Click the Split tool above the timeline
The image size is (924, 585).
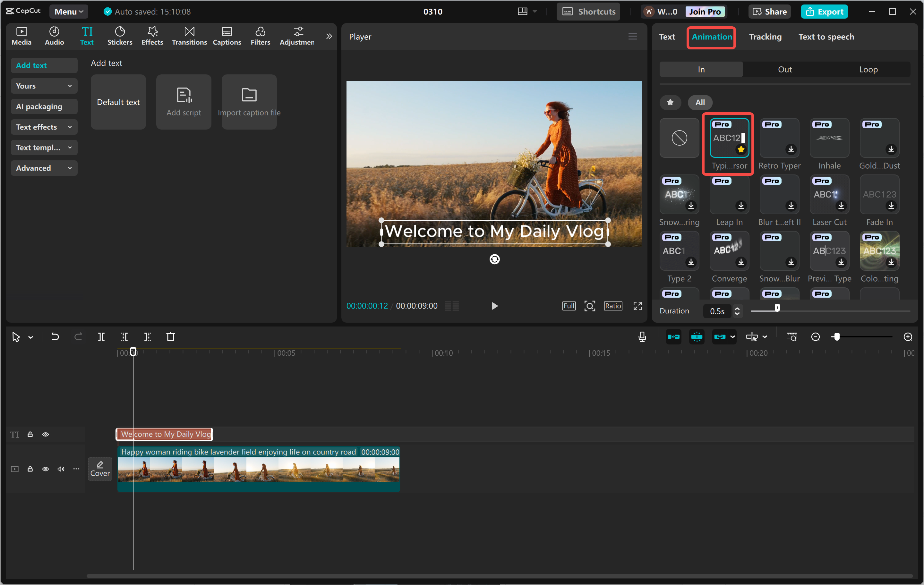tap(102, 337)
